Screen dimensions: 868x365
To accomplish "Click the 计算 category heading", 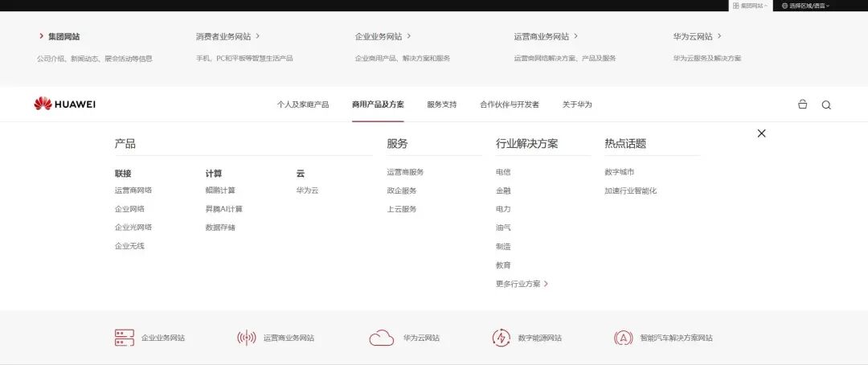I will click(x=214, y=174).
